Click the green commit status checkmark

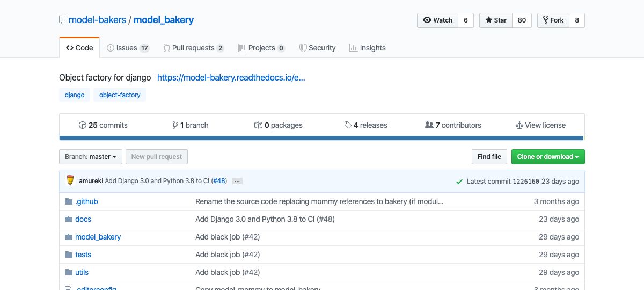[x=459, y=182]
